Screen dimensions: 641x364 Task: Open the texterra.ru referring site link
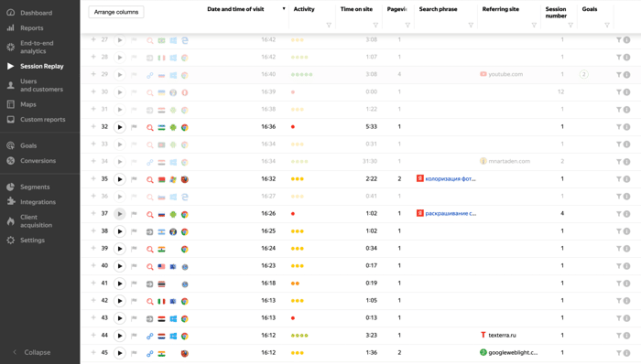[x=502, y=335]
